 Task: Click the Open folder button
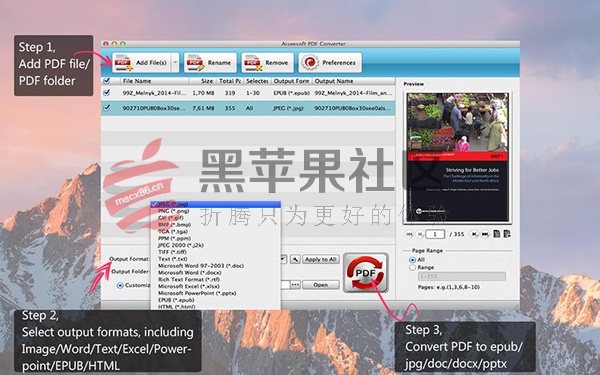coord(321,285)
